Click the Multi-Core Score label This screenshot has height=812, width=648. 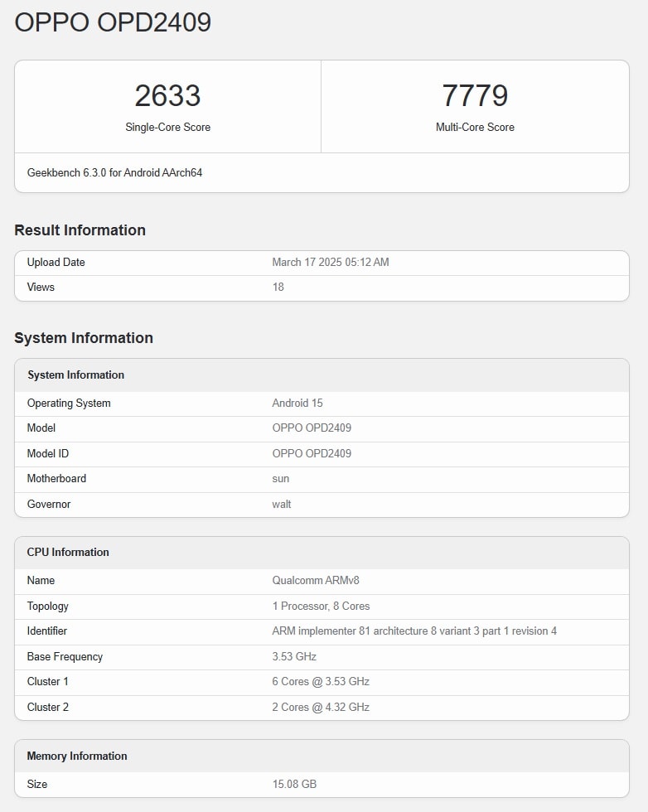pos(475,128)
